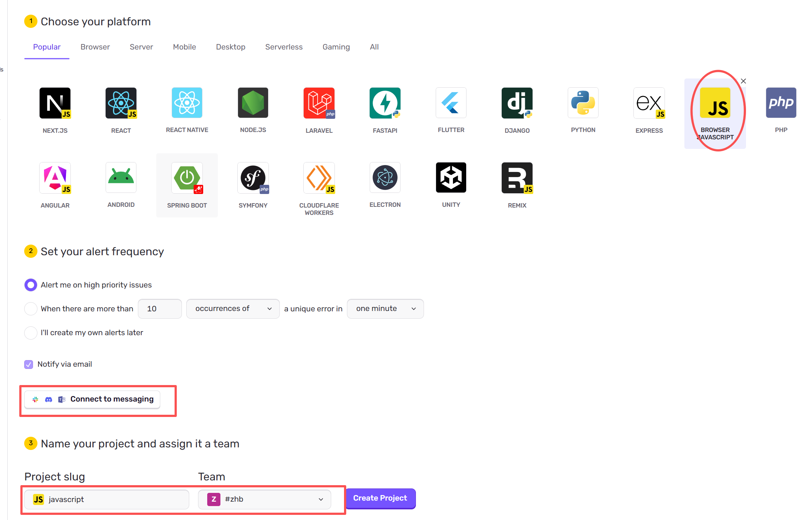This screenshot has width=812, height=520.
Task: Choose the React Native platform icon
Action: 187,103
